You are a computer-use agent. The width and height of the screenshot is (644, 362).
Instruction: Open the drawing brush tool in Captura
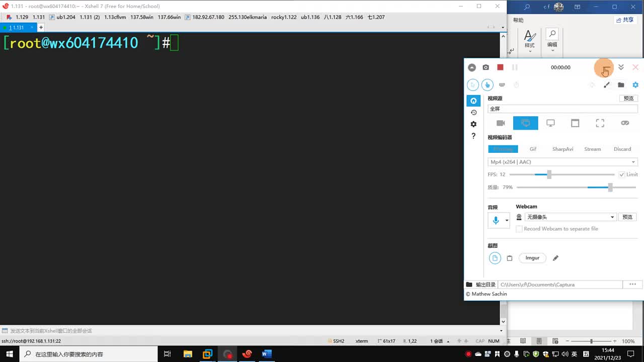point(607,85)
